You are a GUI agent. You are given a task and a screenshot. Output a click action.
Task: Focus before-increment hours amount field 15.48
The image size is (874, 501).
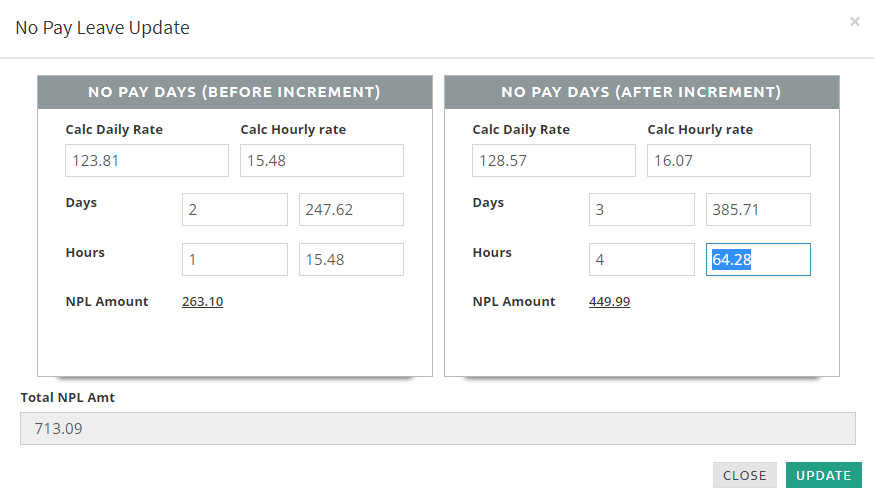click(x=351, y=259)
